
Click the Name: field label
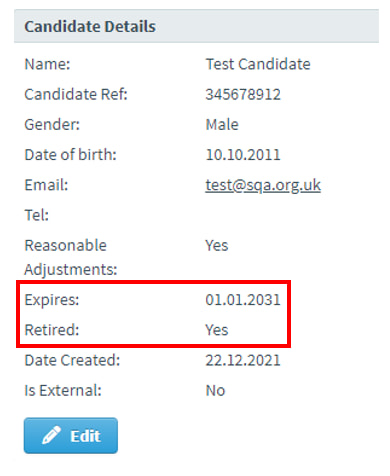click(x=47, y=64)
